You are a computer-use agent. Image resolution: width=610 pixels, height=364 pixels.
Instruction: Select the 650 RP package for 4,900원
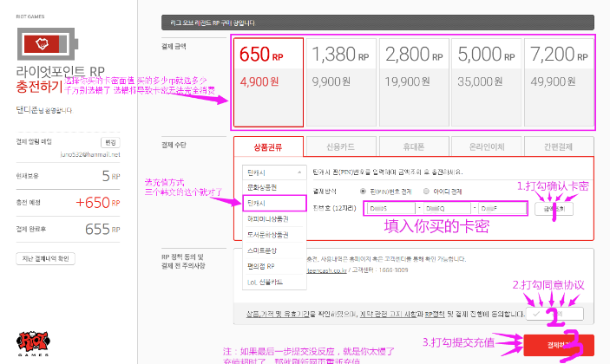pyautogui.click(x=268, y=82)
